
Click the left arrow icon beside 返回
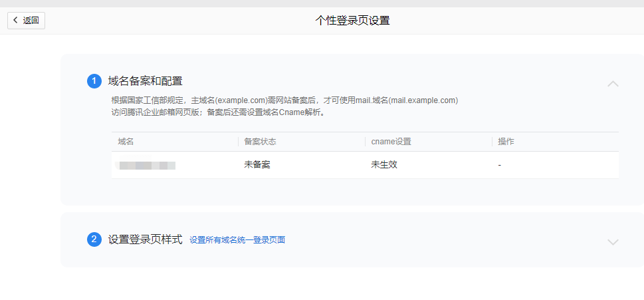(16, 20)
